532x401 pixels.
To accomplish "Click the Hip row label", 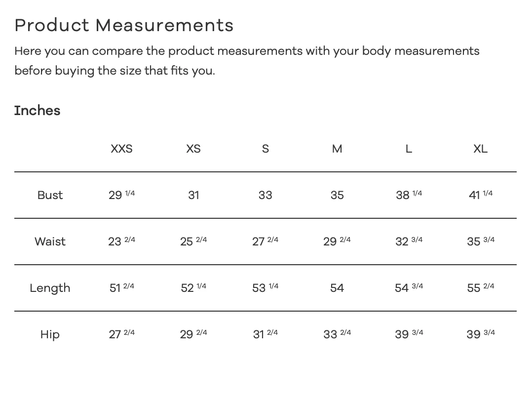I will [x=50, y=334].
